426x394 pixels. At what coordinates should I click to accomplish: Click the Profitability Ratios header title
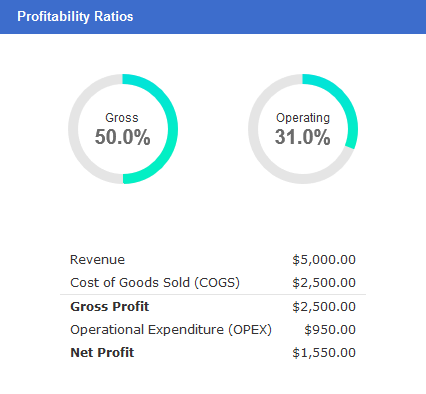point(75,16)
